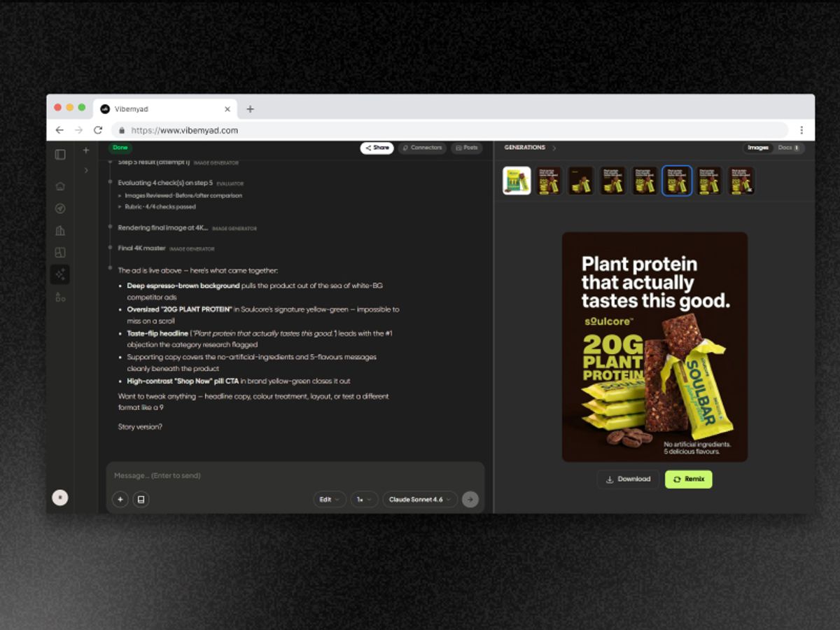Open the bottom shapes icon in sidebar

[60, 297]
